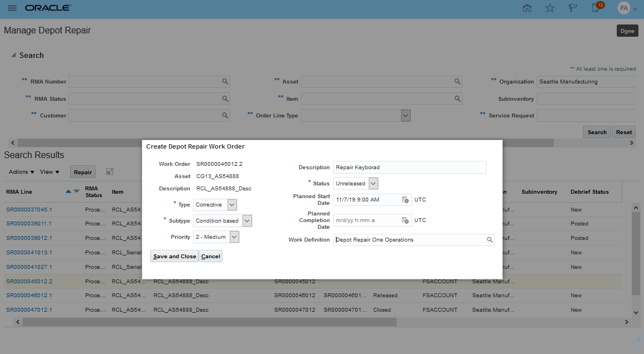Click results vertical scrollbar up arrow

(636, 208)
